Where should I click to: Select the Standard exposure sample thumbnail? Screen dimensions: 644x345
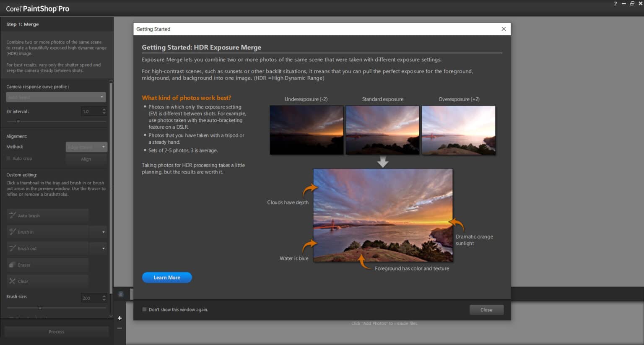click(382, 130)
